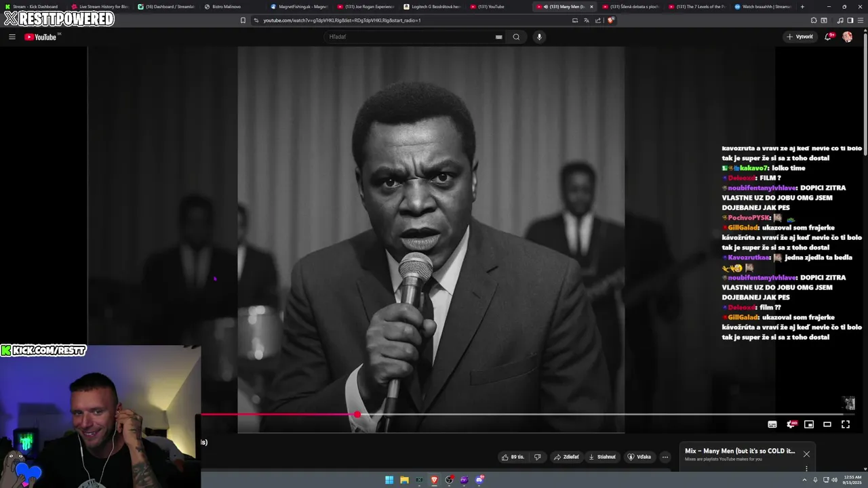Switch to Watch braaahhh Streamable tab
Screen dimensions: 868x488
762,7
